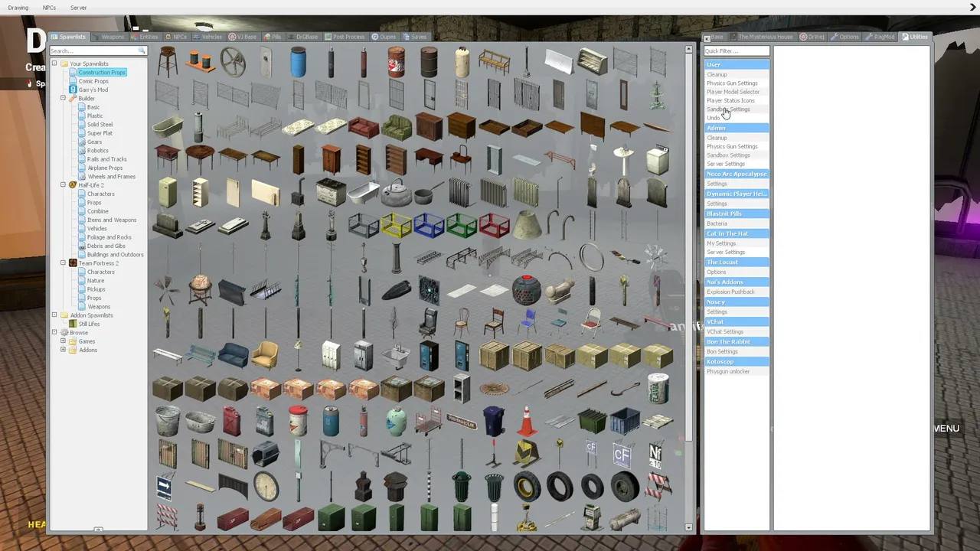Pick the red oil drum prop
The height and width of the screenshot is (551, 980).
[396, 62]
